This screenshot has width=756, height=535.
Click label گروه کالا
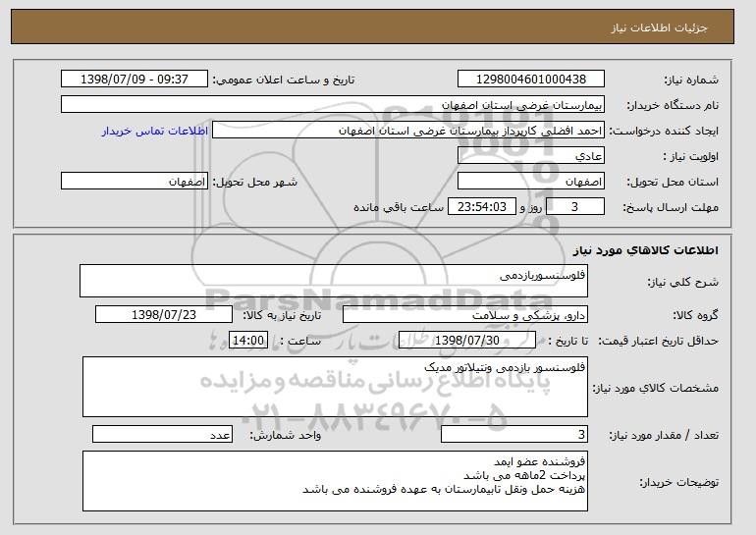tap(696, 316)
